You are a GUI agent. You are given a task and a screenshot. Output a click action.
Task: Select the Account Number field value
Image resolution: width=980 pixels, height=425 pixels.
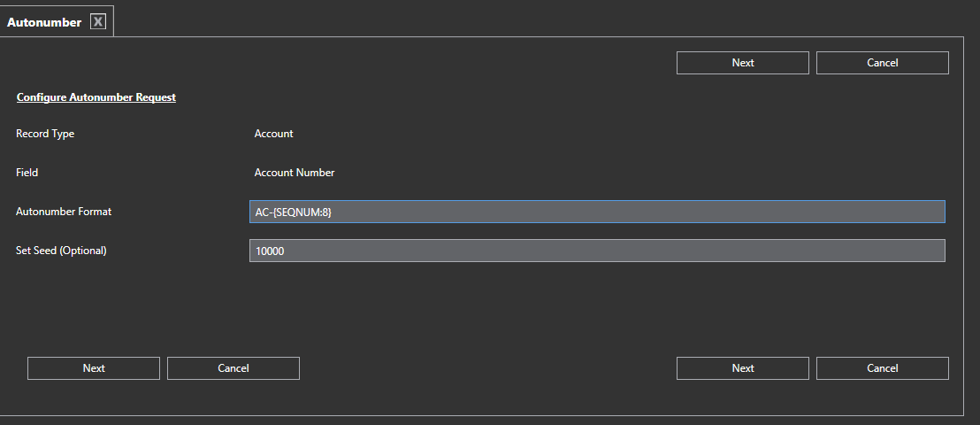(x=295, y=173)
